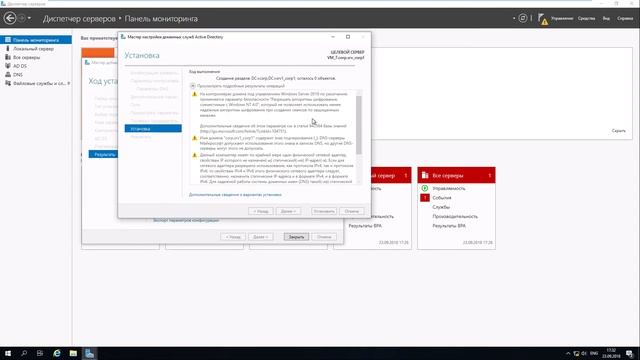
Task: Open Task View on taskbar
Action: (x=40, y=353)
